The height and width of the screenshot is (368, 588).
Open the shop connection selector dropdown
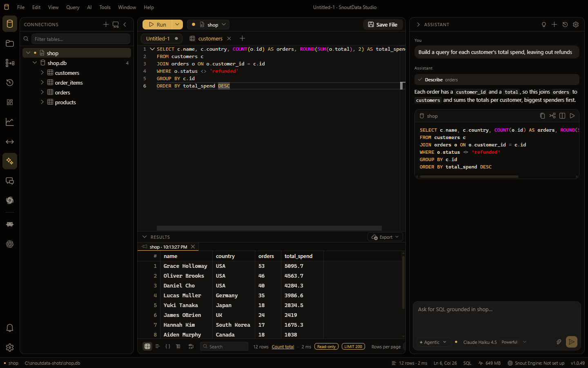click(x=208, y=25)
